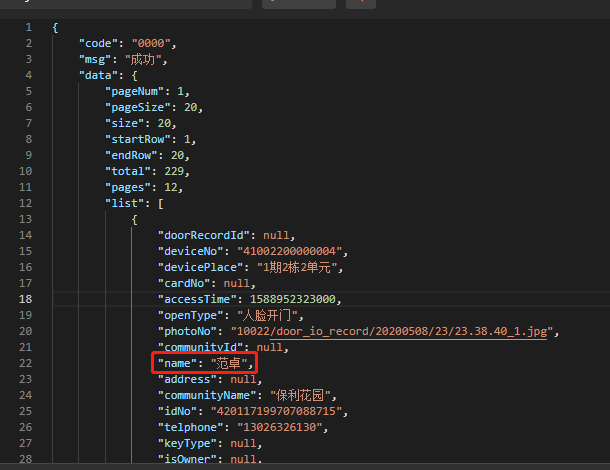Select the "13026326130" telephone value
610x470 pixels.
tap(280, 427)
